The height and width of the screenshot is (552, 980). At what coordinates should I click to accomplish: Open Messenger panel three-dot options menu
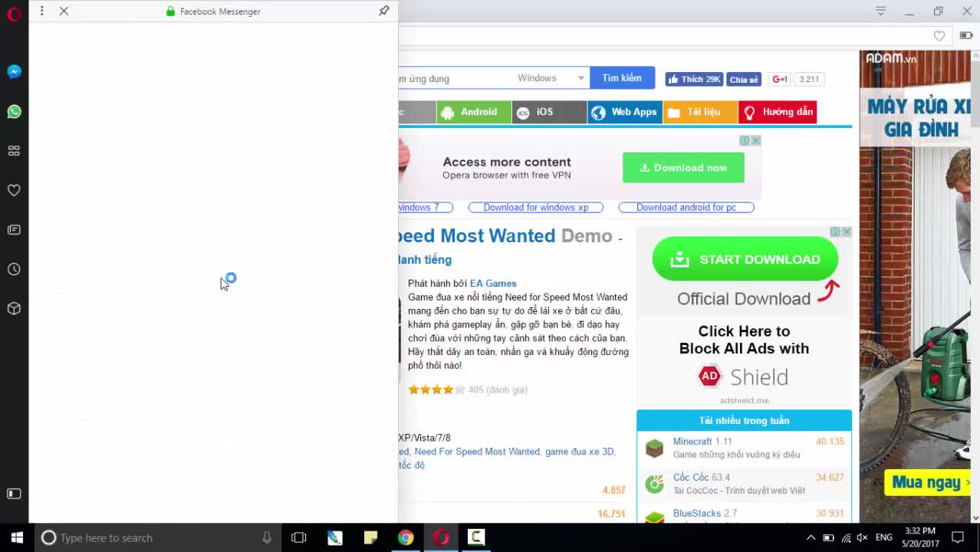coord(41,11)
